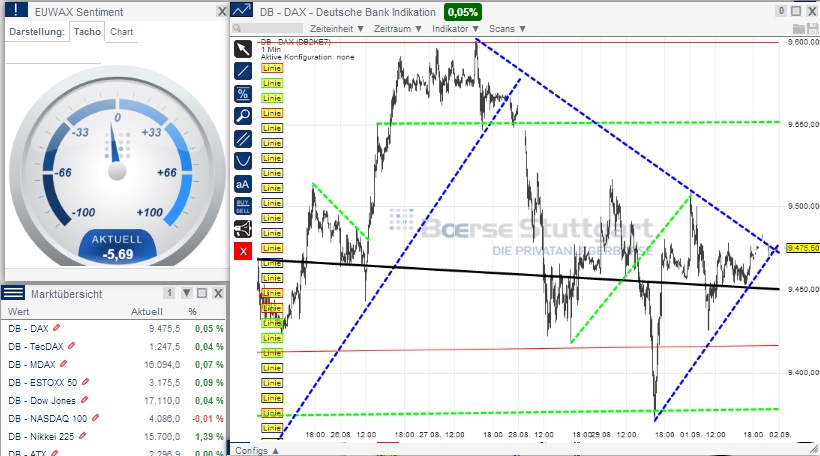Click the Darstellung: label
Image resolution: width=820 pixels, height=456 pixels.
click(x=37, y=32)
